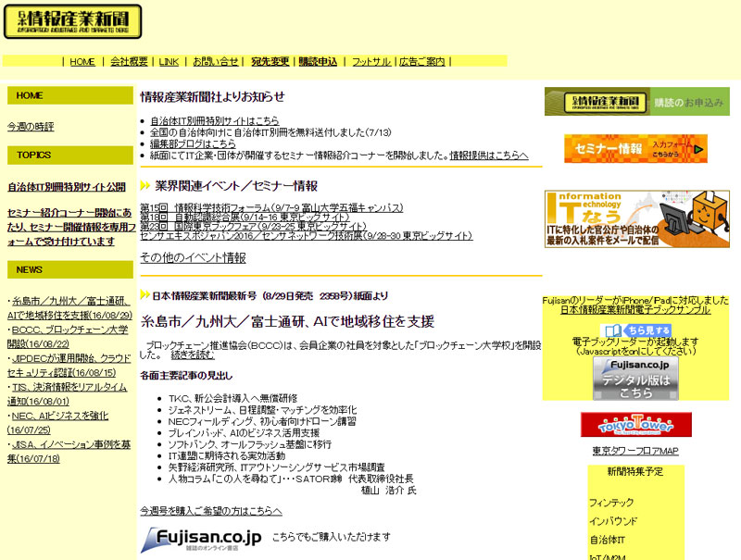This screenshot has width=741, height=560.
Task: Click フィンテック in 新聞特集予定 list
Action: (611, 503)
